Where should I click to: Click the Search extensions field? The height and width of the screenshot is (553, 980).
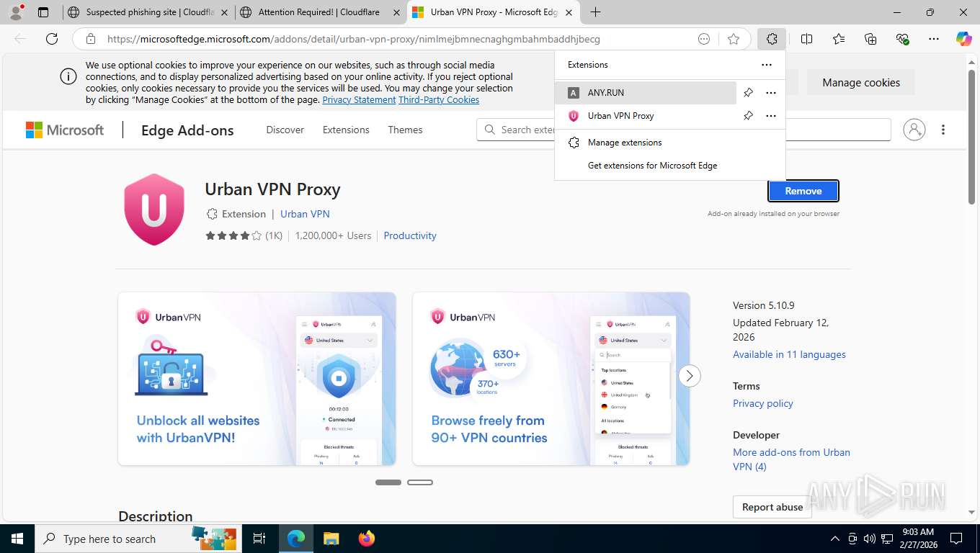point(684,130)
